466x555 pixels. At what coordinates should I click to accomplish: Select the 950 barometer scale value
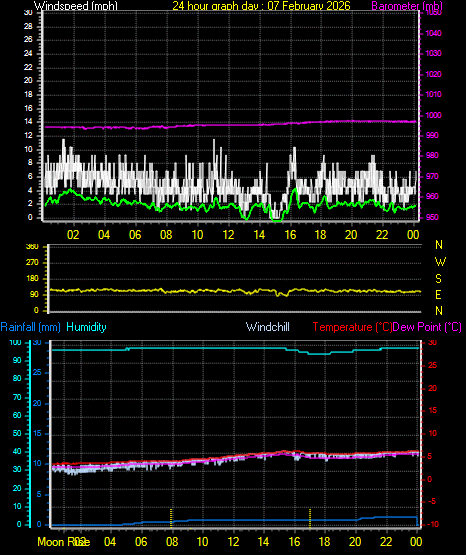tap(432, 217)
